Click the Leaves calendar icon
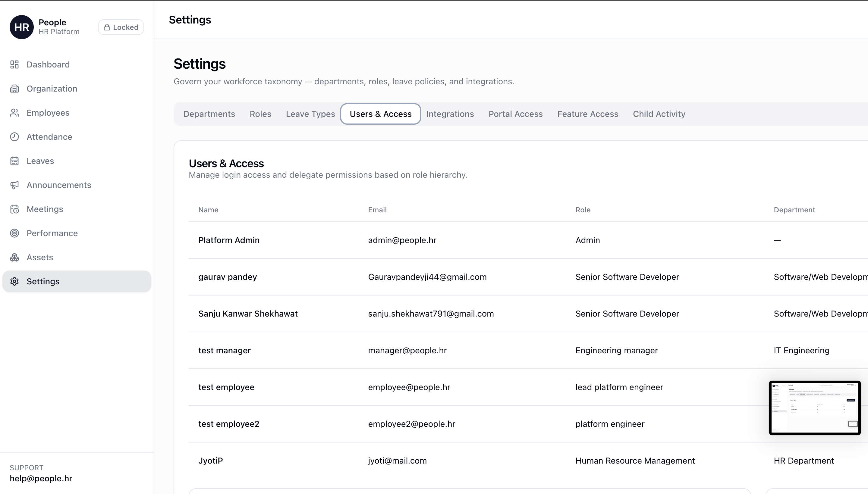The image size is (868, 494). click(14, 161)
